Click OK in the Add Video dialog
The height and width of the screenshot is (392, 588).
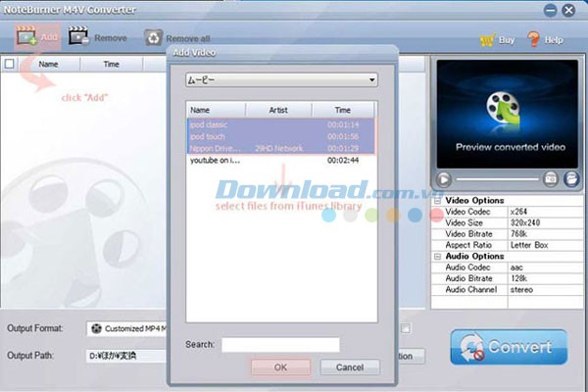tap(280, 367)
